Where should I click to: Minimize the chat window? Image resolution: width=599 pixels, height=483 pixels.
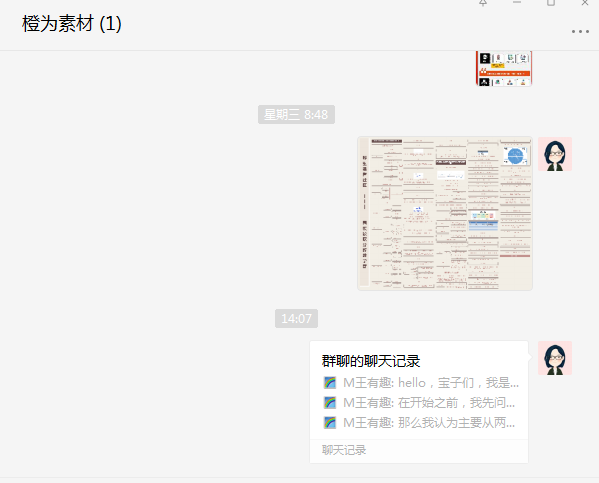(517, 3)
